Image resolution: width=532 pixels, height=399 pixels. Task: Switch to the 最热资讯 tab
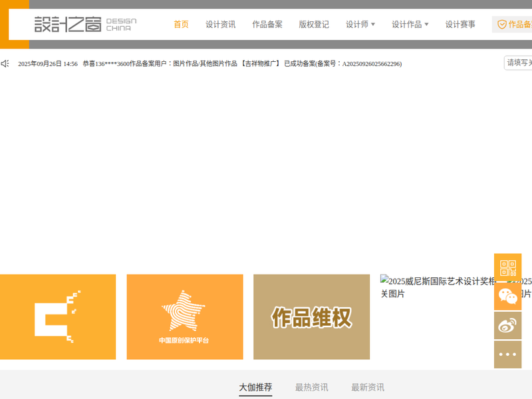pyautogui.click(x=311, y=387)
